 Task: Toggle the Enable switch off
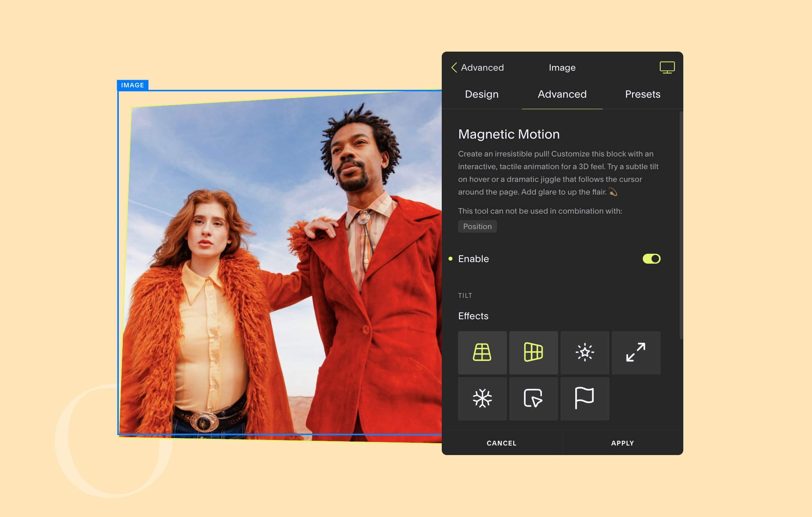coord(652,259)
